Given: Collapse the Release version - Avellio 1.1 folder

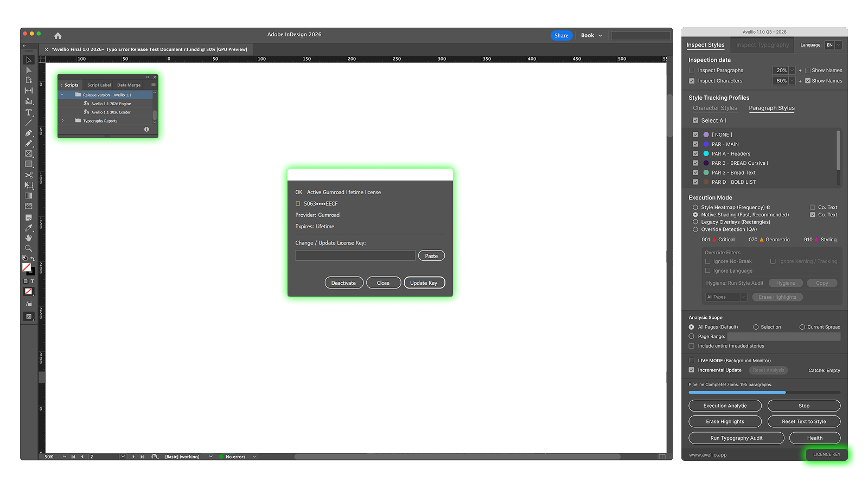Looking at the screenshot, I should 62,95.
